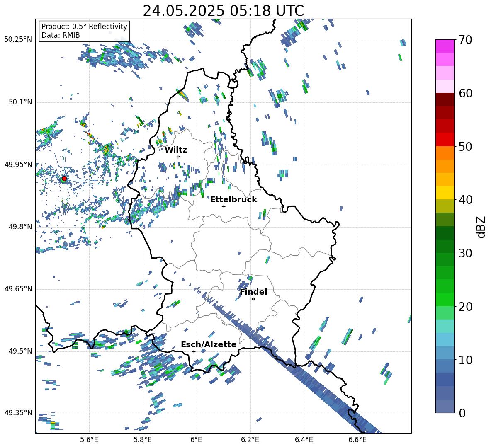Click the orange colorbar segment below 50
This screenshot has height=448, width=491.
click(445, 153)
